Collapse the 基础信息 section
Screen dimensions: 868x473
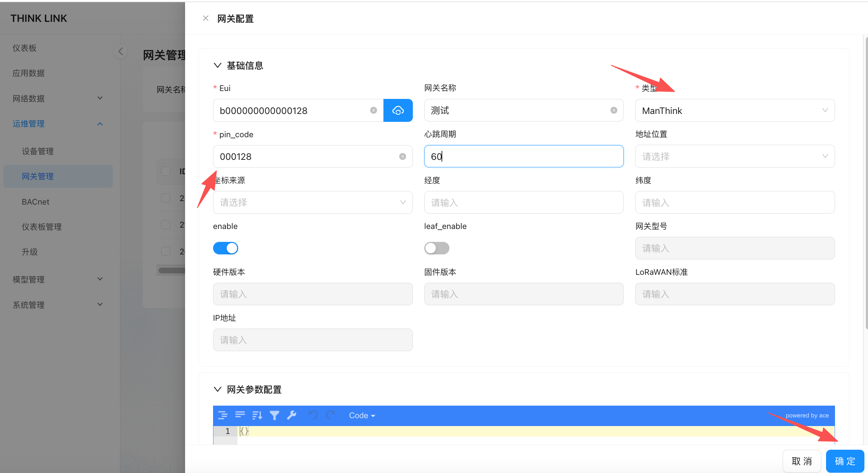[x=217, y=66]
